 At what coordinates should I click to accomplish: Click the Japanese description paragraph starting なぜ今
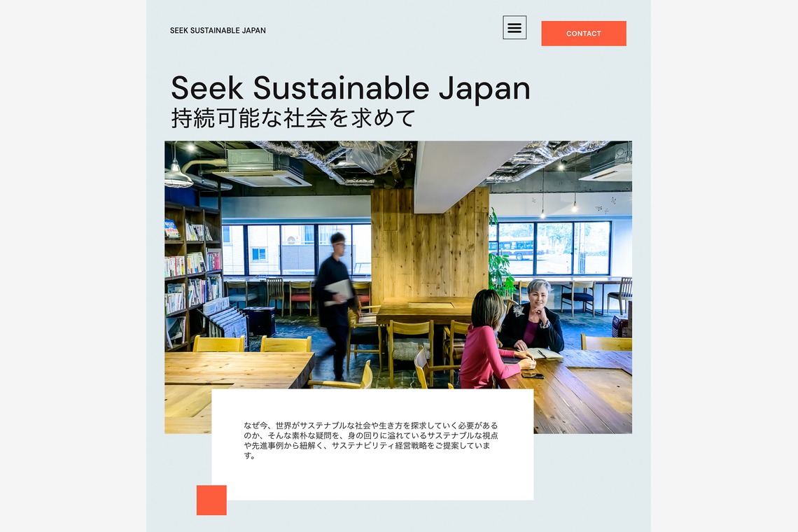(370, 440)
